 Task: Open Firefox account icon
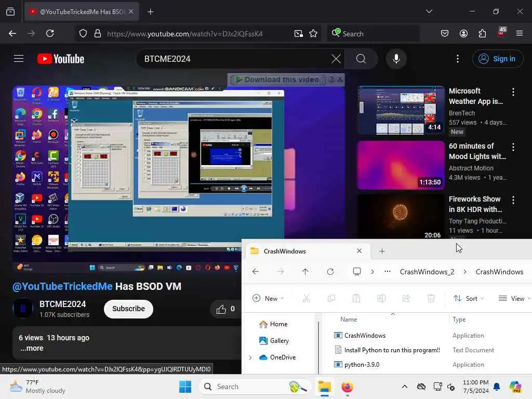click(x=463, y=34)
